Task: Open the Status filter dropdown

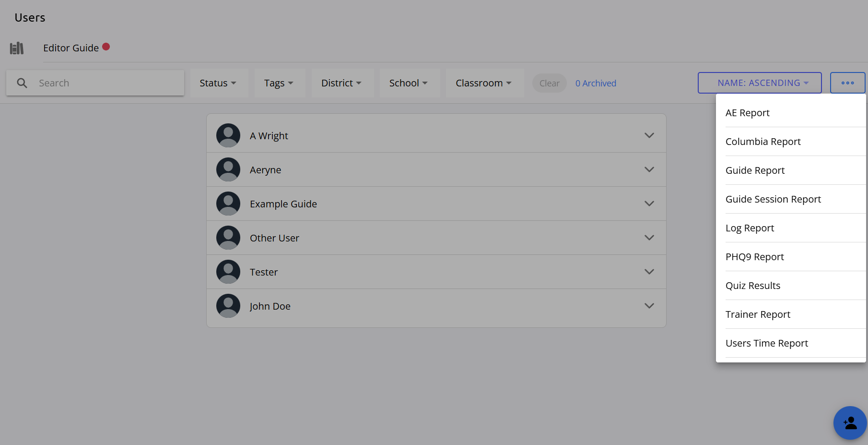Action: [x=218, y=83]
